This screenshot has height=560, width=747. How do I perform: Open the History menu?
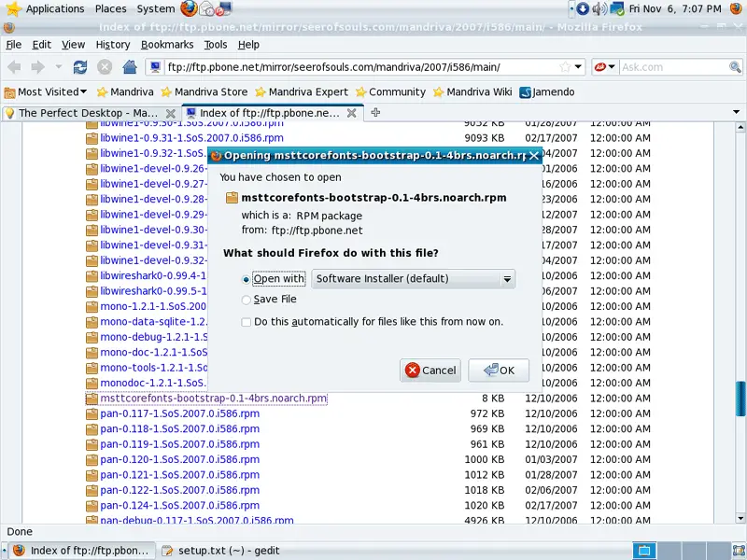tap(113, 45)
